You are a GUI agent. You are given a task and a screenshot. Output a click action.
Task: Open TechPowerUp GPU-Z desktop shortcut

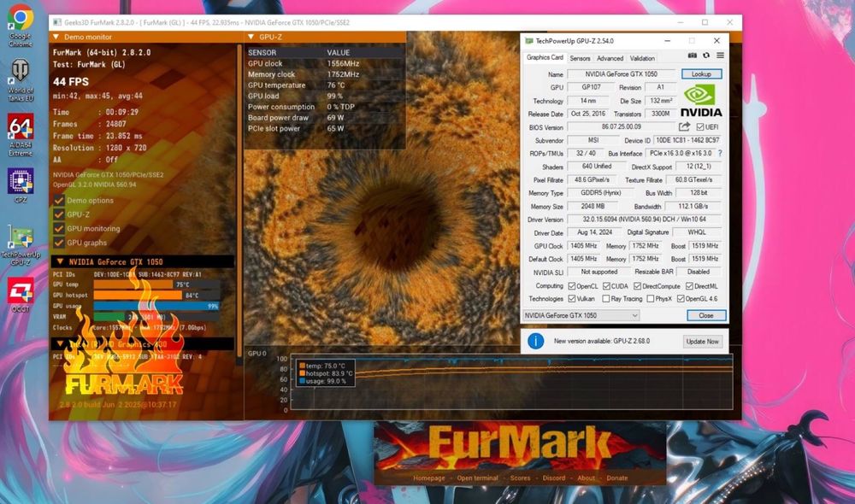pos(21,244)
